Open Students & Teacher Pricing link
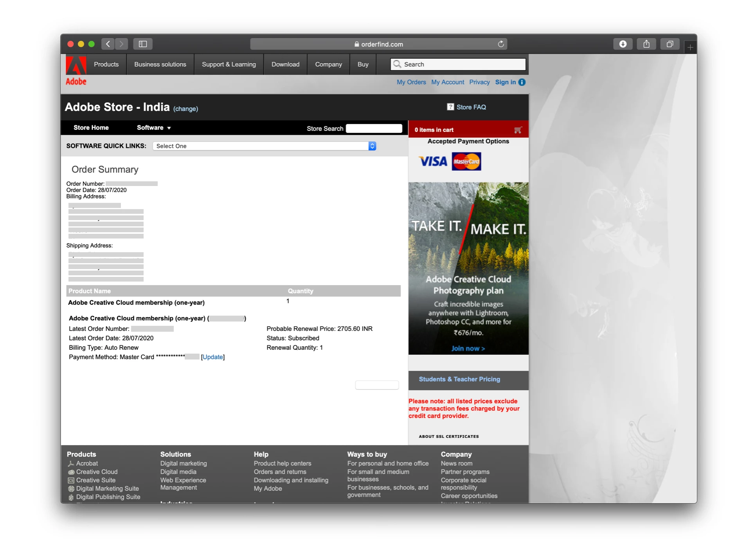The width and height of the screenshot is (756, 542). (x=459, y=379)
